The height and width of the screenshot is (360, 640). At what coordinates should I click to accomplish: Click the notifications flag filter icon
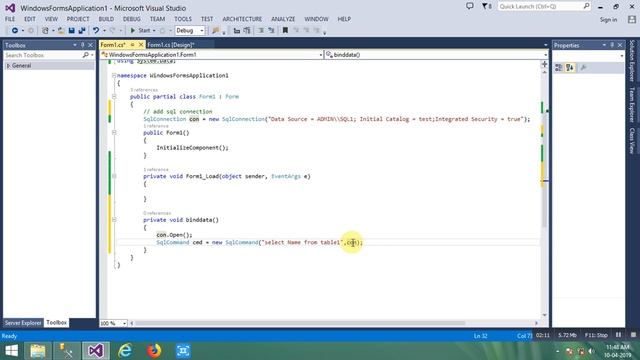(x=487, y=7)
